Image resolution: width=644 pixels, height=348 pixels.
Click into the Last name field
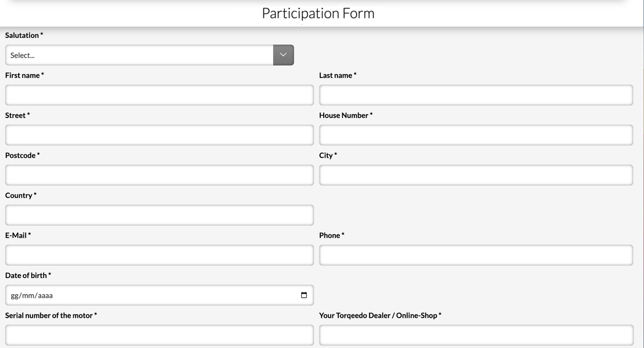(476, 95)
